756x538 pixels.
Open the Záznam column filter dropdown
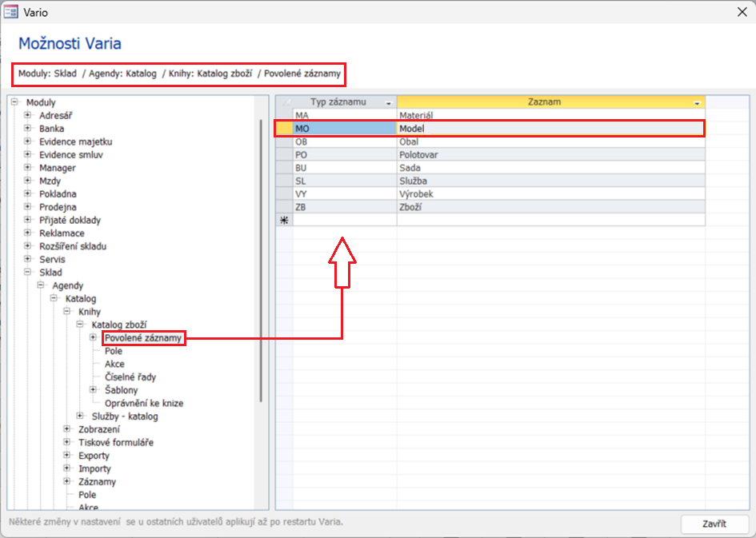(x=697, y=103)
